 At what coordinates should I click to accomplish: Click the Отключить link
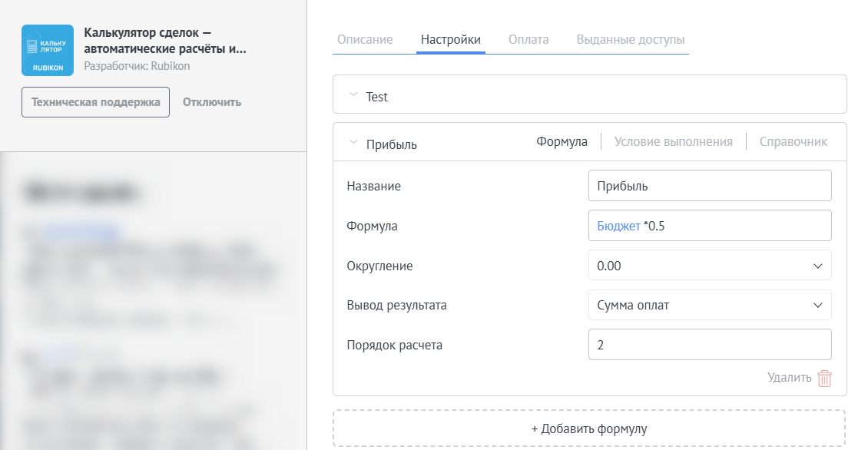(x=212, y=102)
